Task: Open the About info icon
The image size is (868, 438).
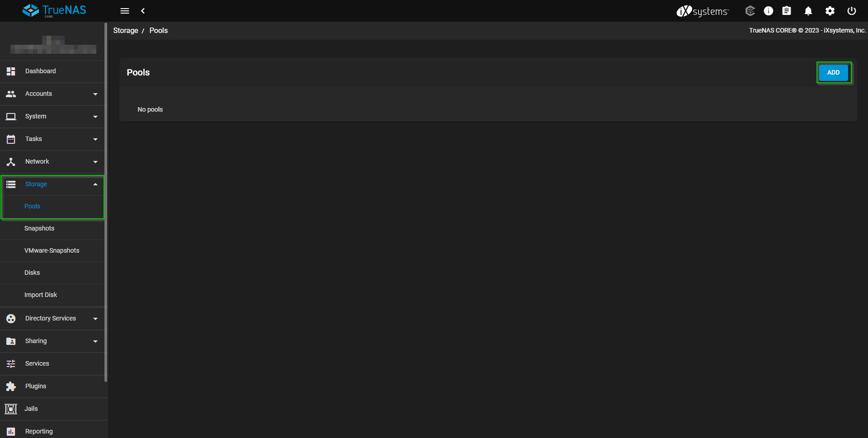Action: (x=769, y=11)
